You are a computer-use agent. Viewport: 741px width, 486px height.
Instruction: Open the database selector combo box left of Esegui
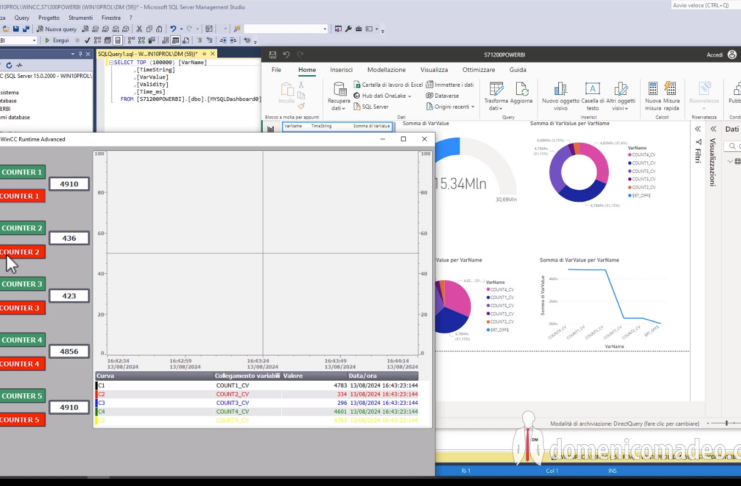coord(18,40)
